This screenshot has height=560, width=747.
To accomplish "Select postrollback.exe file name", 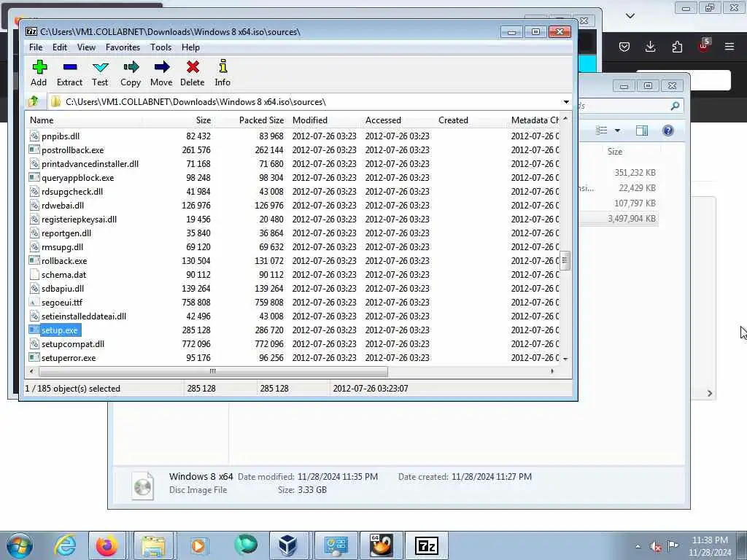I will click(x=72, y=150).
